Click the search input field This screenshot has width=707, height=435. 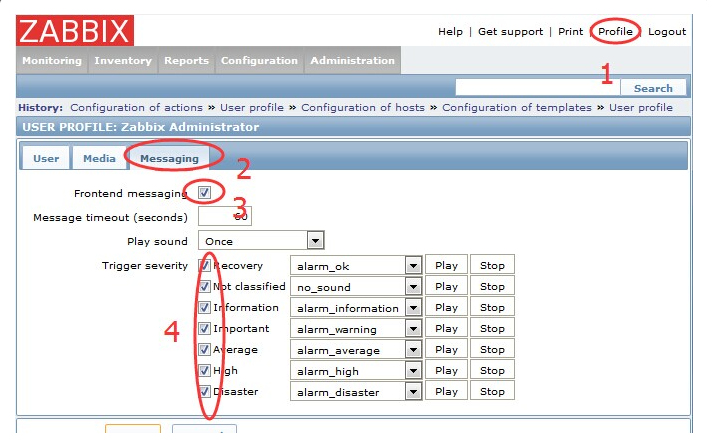(537, 87)
